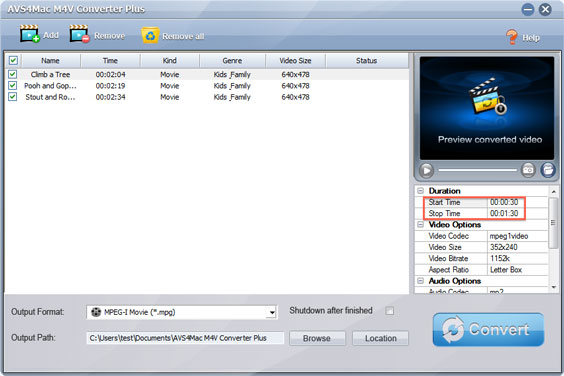The width and height of the screenshot is (564, 376).
Task: Select the Pooh and Gop... row name
Action: 50,86
